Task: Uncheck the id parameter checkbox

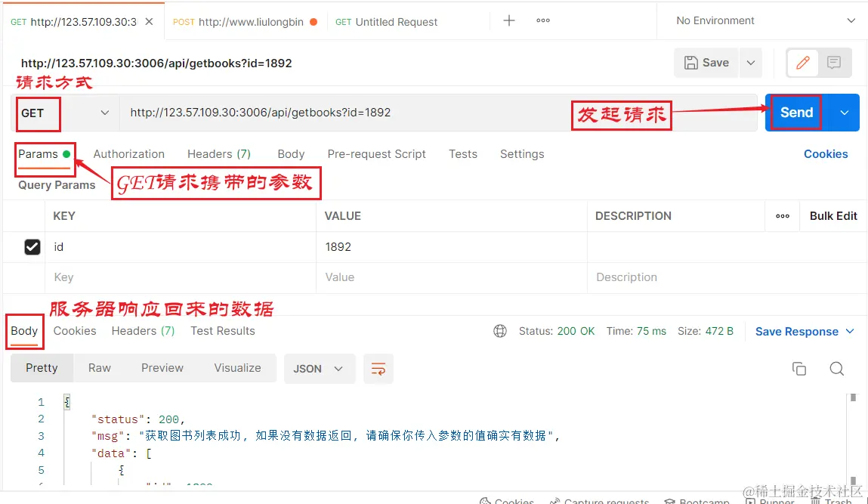Action: click(32, 246)
